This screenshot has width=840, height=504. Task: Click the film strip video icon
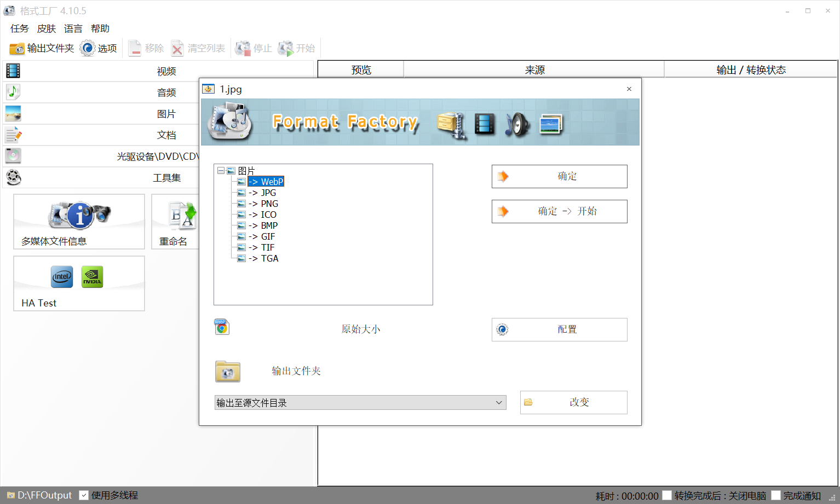click(x=13, y=71)
